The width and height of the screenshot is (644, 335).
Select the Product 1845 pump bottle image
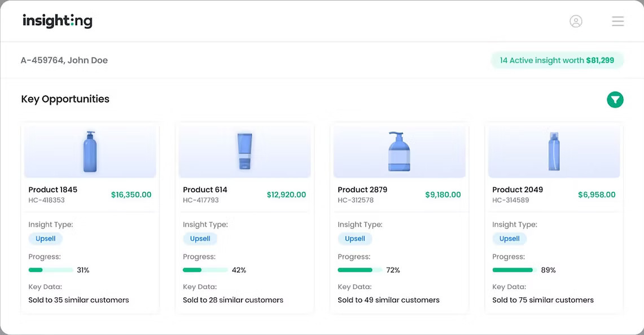[90, 151]
